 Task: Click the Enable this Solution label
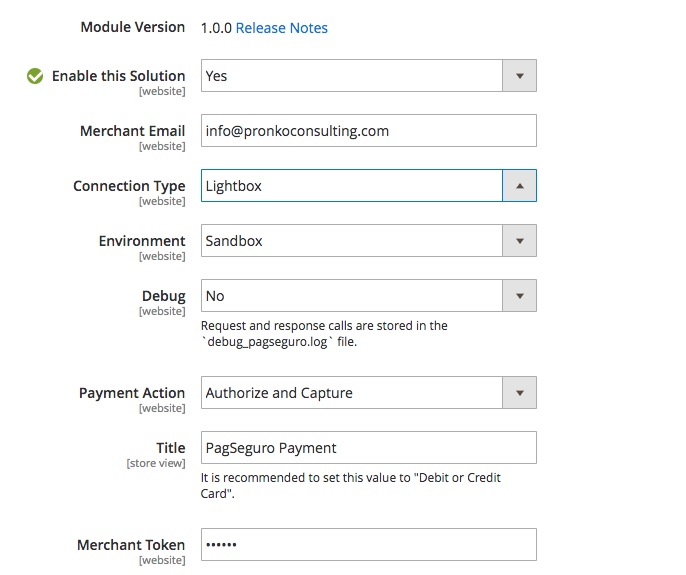(119, 76)
